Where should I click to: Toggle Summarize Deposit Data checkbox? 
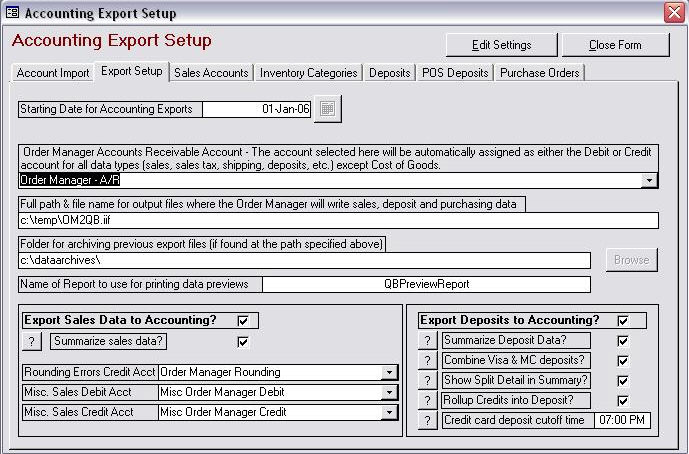pos(623,341)
